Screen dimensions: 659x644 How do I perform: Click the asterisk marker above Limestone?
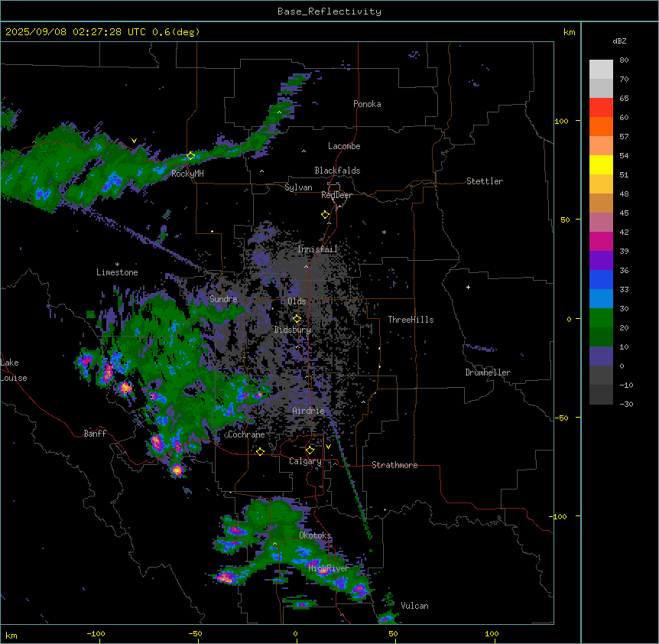coord(117,265)
